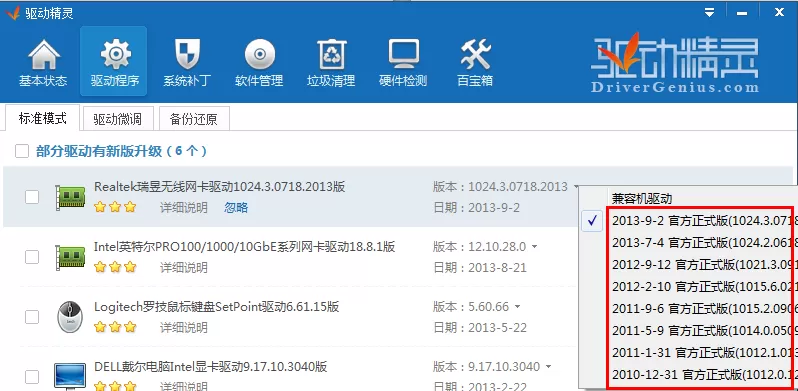This screenshot has height=391, width=798.
Task: Click the Realtek wireless network card icon
Action: [x=71, y=197]
